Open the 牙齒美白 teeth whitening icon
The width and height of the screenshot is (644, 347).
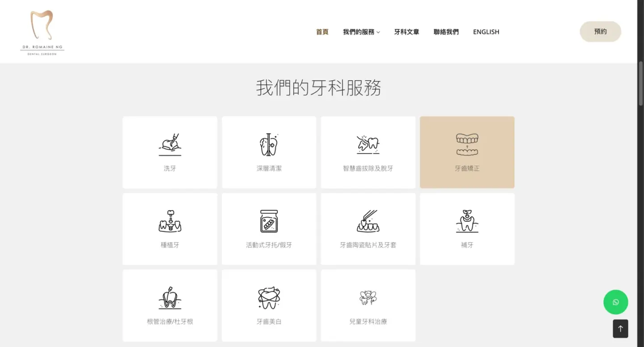[269, 297]
